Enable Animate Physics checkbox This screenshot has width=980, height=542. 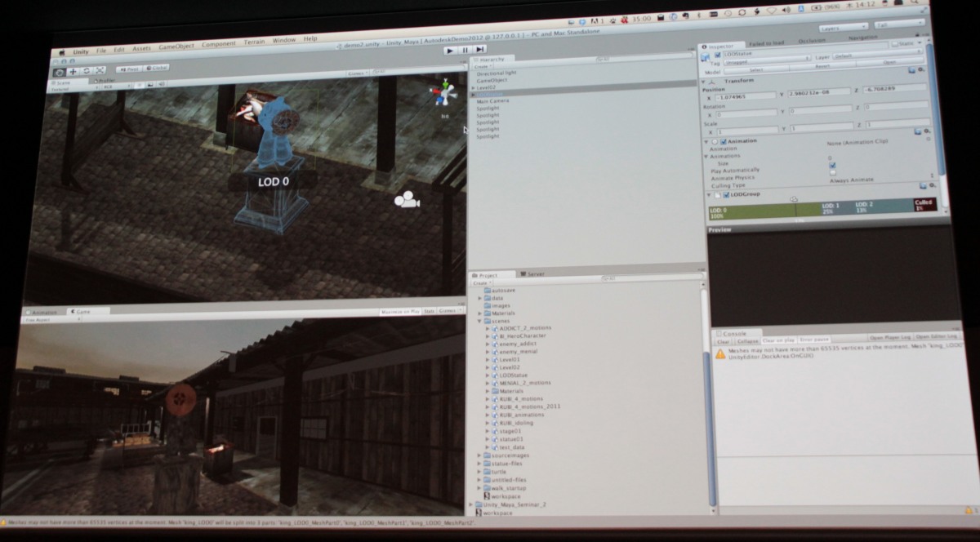click(832, 172)
